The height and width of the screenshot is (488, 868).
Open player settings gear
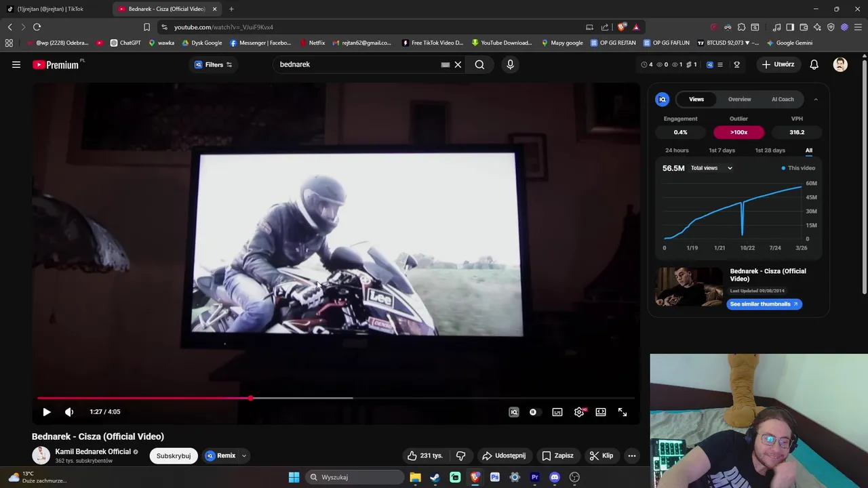point(579,412)
